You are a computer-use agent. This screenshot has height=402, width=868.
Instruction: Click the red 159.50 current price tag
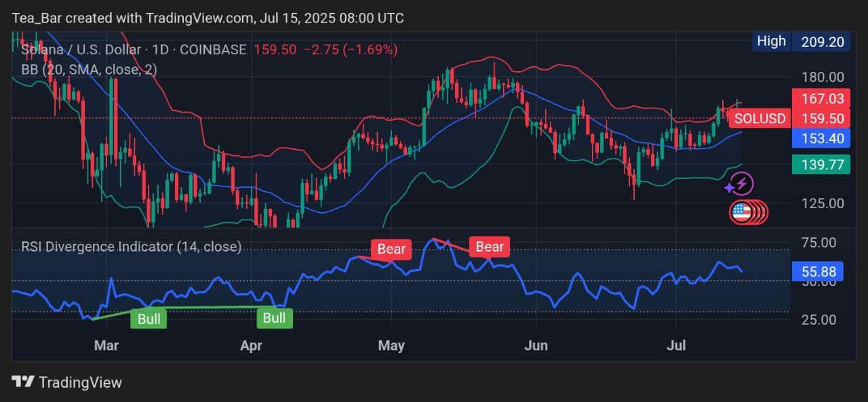(x=821, y=119)
